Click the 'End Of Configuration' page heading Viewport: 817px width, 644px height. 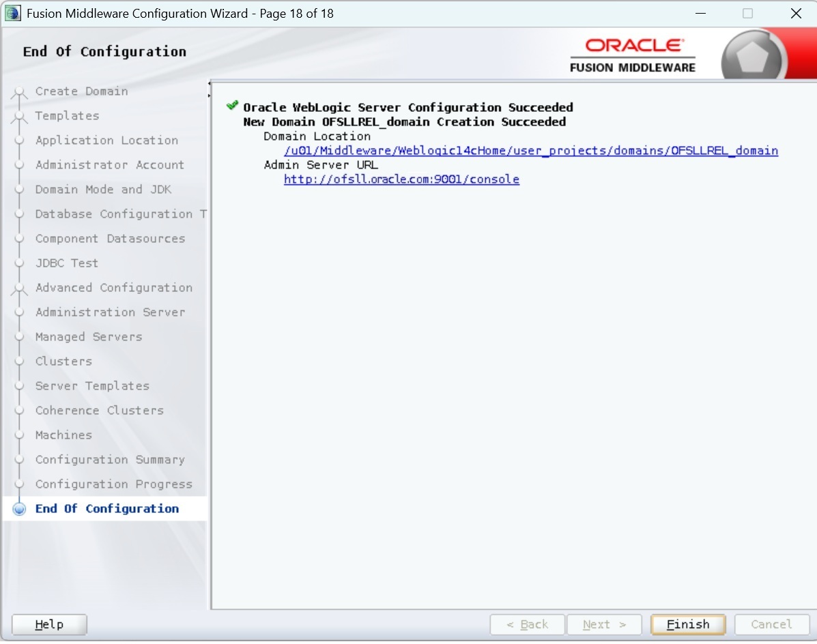[x=104, y=52]
